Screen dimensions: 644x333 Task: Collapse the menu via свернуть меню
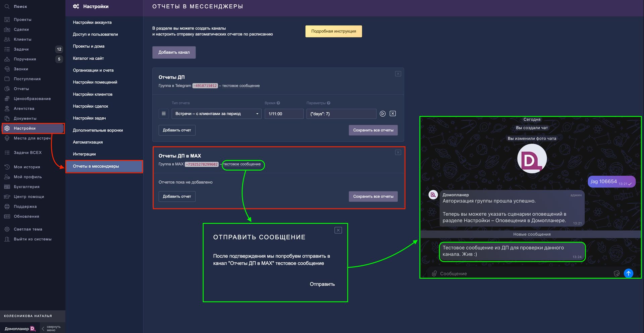coord(51,328)
